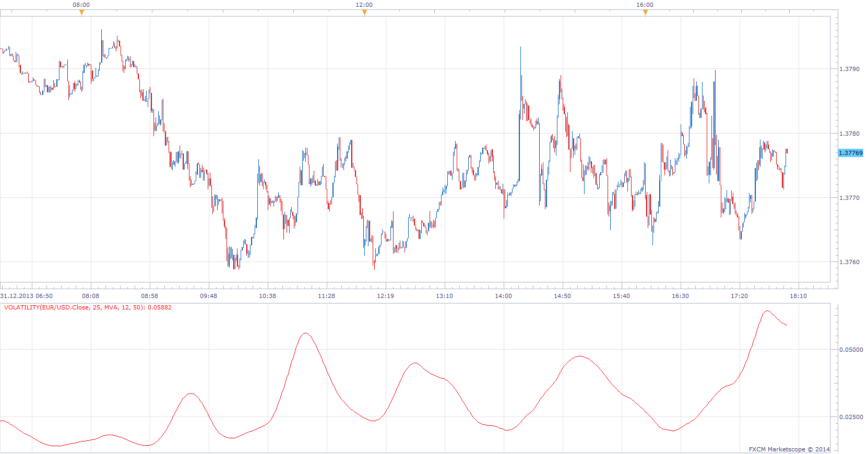
Task: Click the 13:10 time axis label
Action: coord(445,296)
